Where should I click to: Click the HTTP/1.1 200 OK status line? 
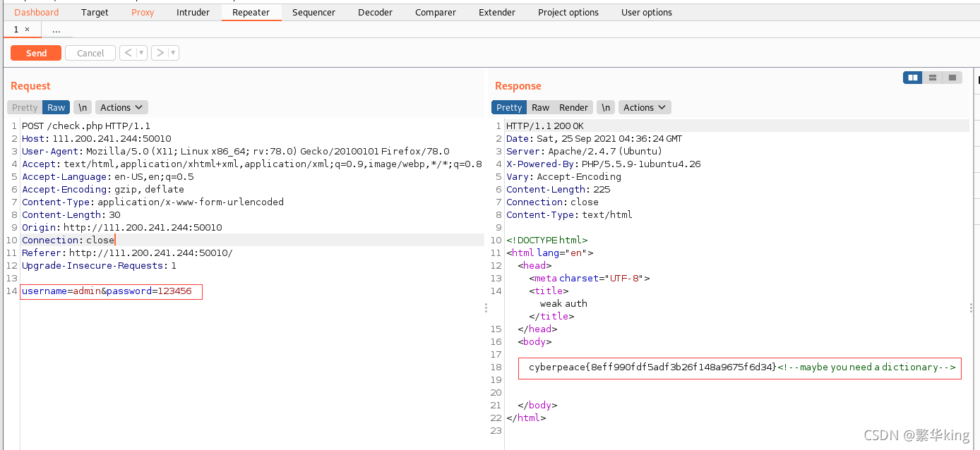tap(545, 126)
